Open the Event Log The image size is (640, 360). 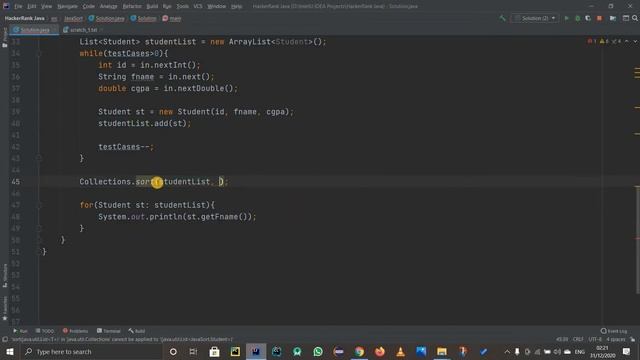coord(614,331)
